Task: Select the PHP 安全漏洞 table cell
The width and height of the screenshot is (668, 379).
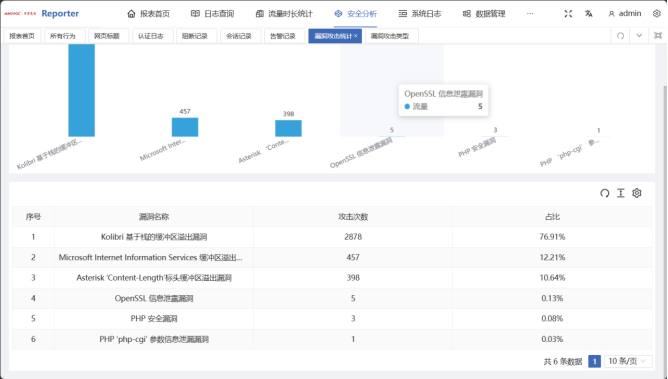Action: point(154,319)
